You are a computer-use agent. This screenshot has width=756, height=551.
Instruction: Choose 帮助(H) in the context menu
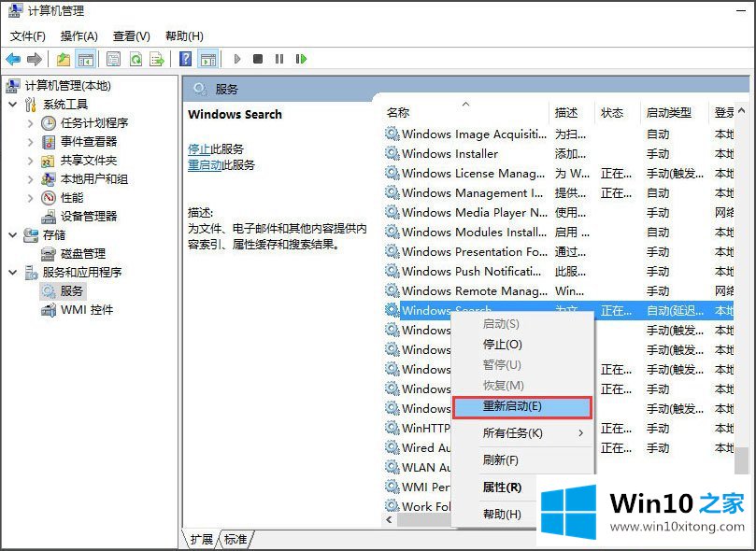pyautogui.click(x=502, y=514)
